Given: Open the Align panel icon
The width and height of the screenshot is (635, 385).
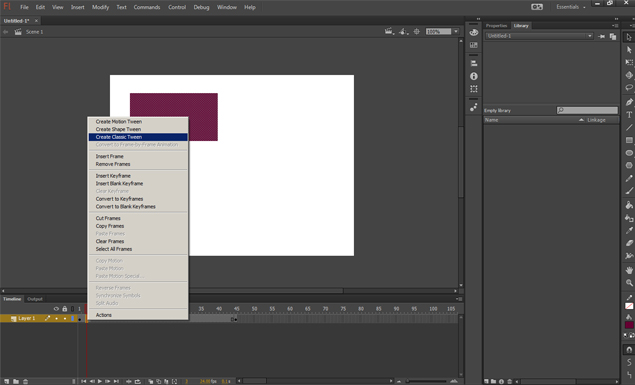Looking at the screenshot, I should 473,64.
